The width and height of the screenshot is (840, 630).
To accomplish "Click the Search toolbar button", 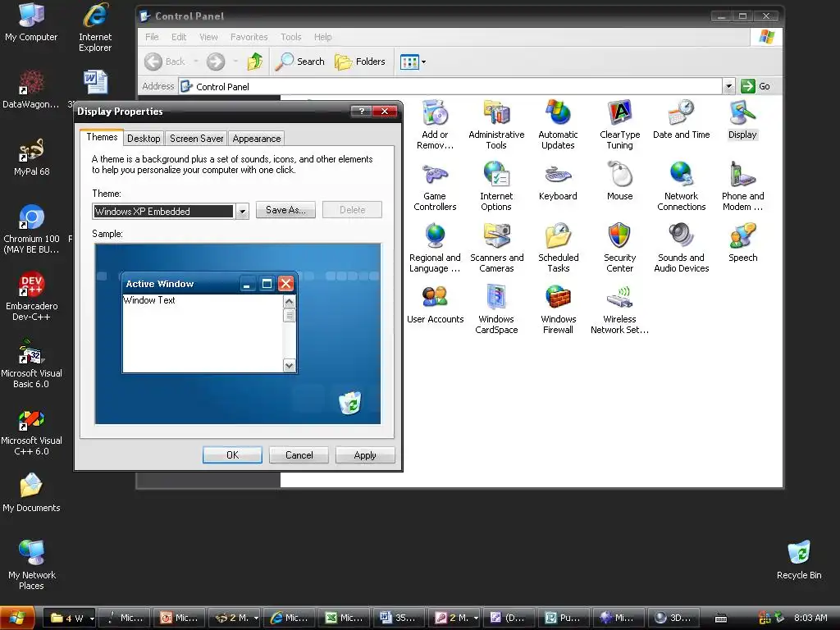I will pos(300,62).
